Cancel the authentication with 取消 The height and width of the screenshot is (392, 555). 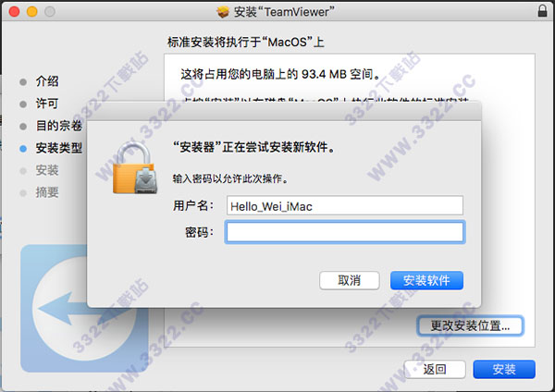click(350, 280)
